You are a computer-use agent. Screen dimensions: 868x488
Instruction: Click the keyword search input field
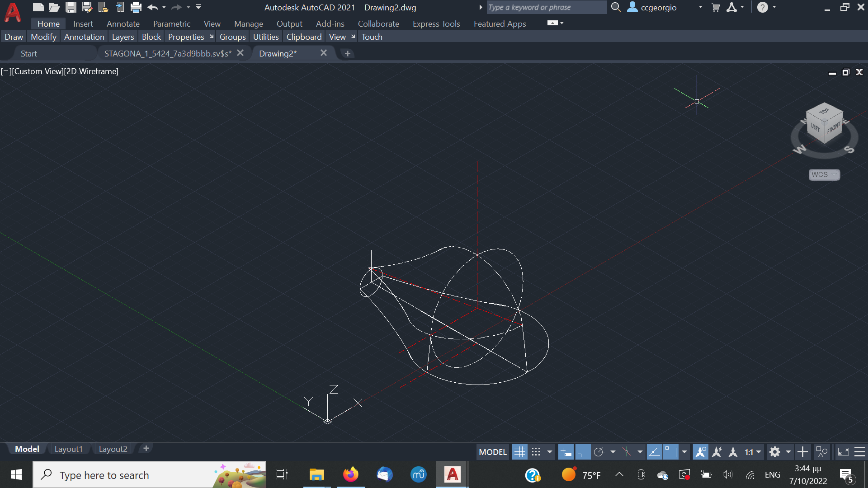pos(546,7)
